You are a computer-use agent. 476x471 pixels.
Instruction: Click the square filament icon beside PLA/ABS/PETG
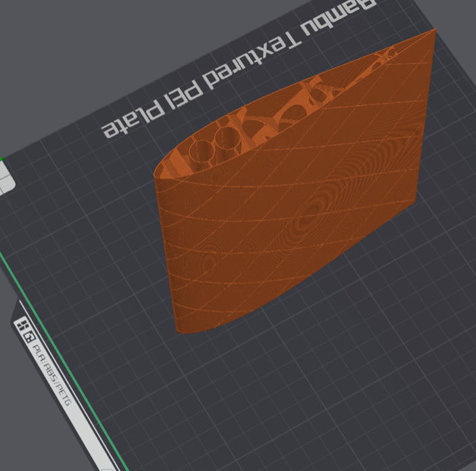[x=30, y=337]
